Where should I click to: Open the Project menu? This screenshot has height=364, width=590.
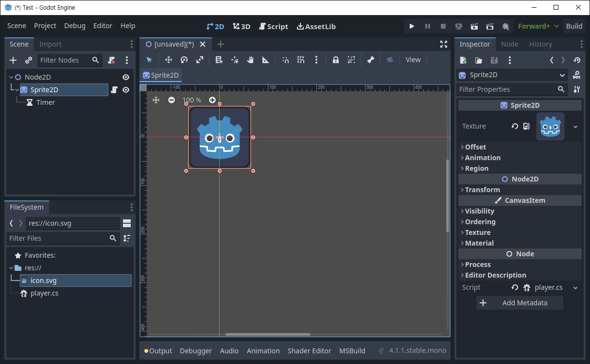45,26
